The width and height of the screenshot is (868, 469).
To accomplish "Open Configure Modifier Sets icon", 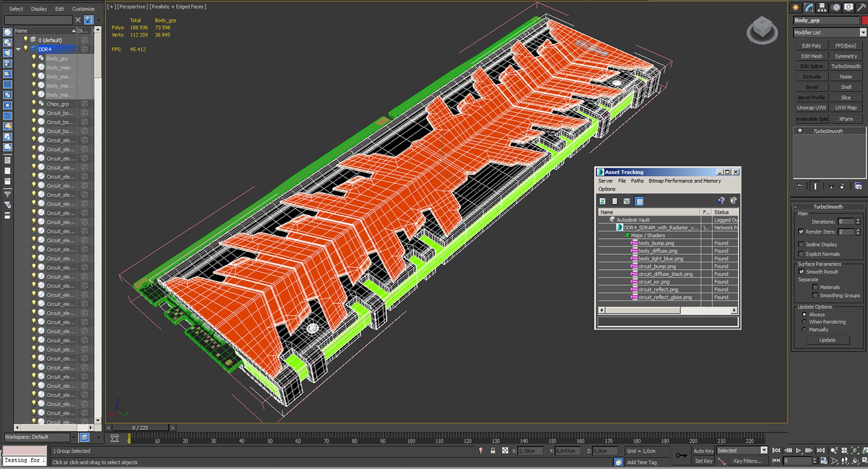I will [858, 186].
